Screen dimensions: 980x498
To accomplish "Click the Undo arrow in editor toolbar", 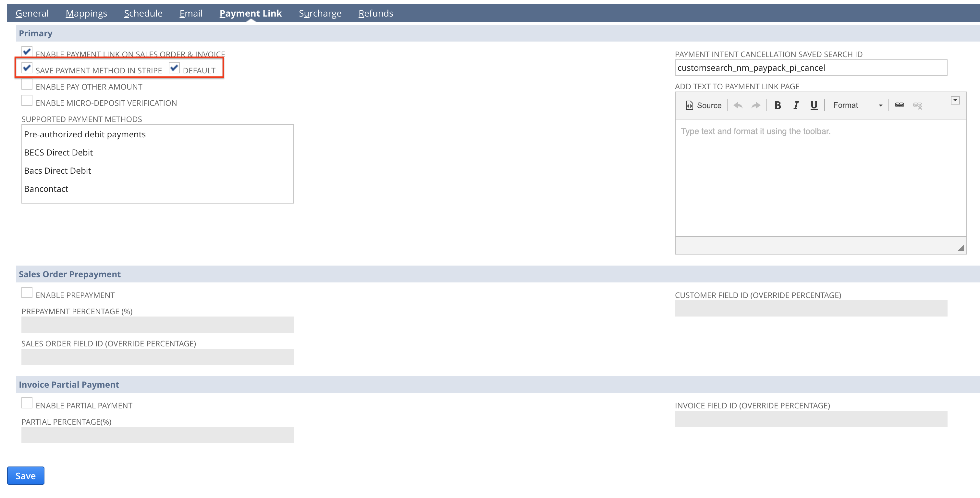I will click(x=738, y=105).
